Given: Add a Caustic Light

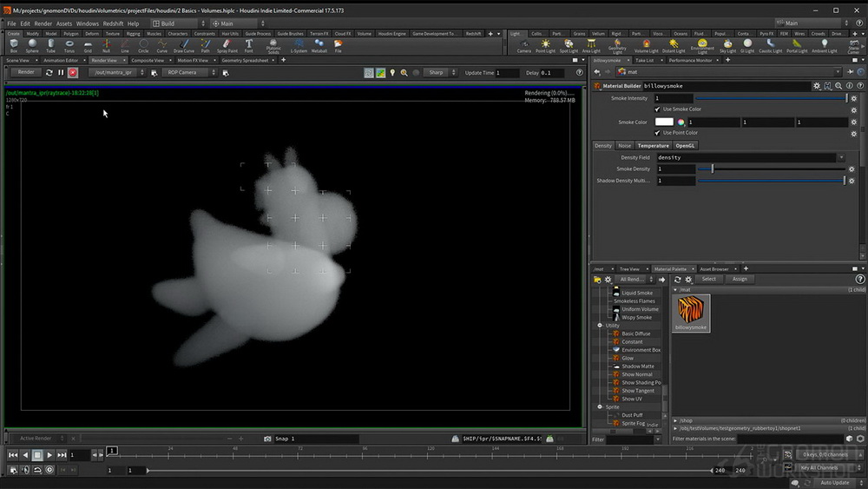Looking at the screenshot, I should point(770,46).
